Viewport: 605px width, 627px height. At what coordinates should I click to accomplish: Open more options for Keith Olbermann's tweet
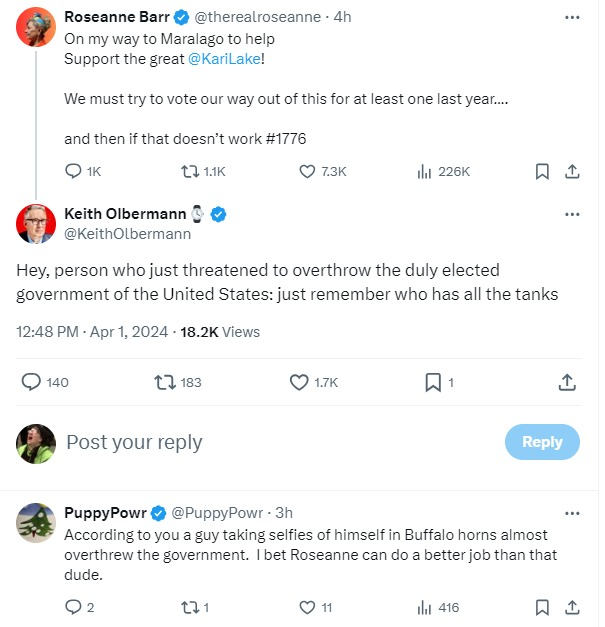[572, 214]
